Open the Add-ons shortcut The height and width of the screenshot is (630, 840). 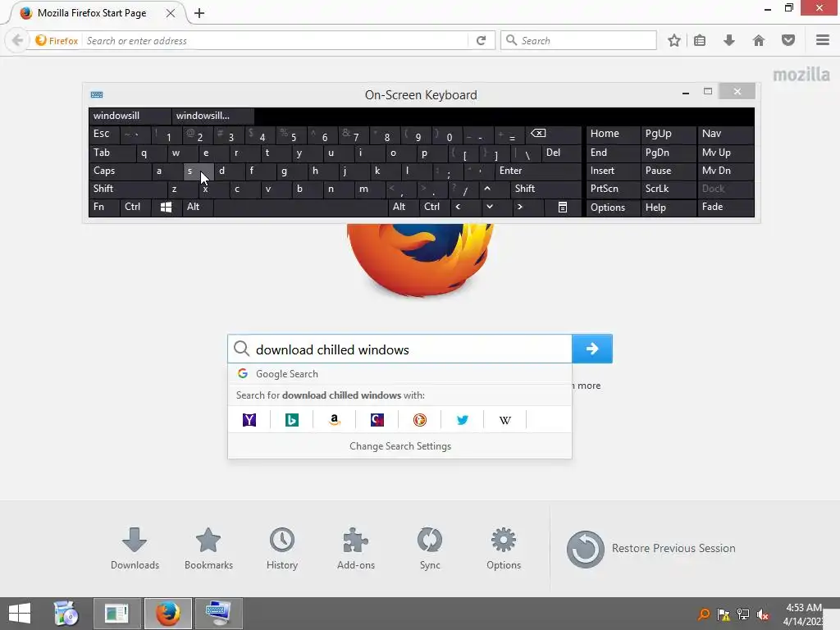(x=356, y=549)
